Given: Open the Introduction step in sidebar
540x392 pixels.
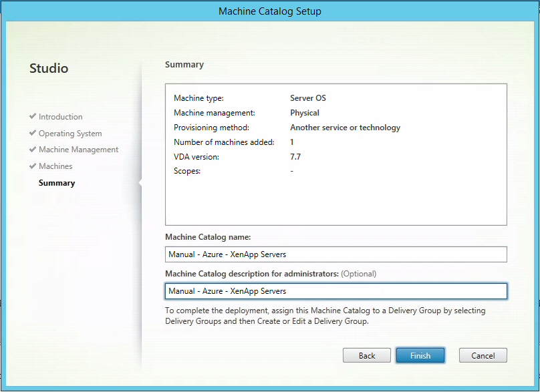Looking at the screenshot, I should coord(61,117).
